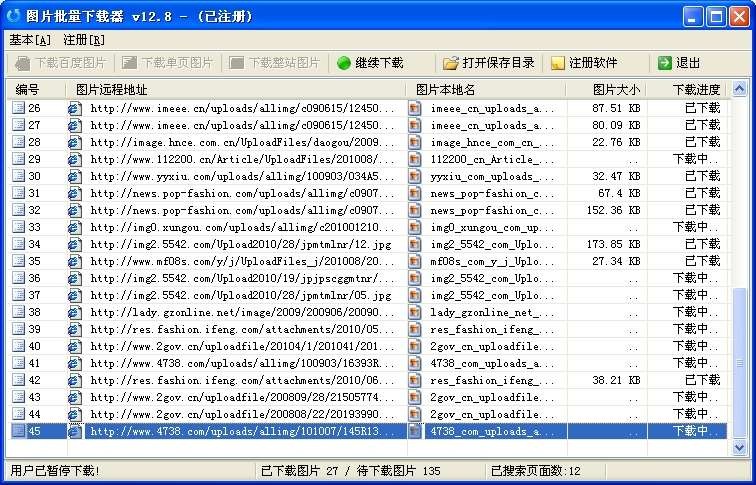The height and width of the screenshot is (485, 756).
Task: Click local name yyxiu_com_uploads_...
Action: (x=492, y=176)
